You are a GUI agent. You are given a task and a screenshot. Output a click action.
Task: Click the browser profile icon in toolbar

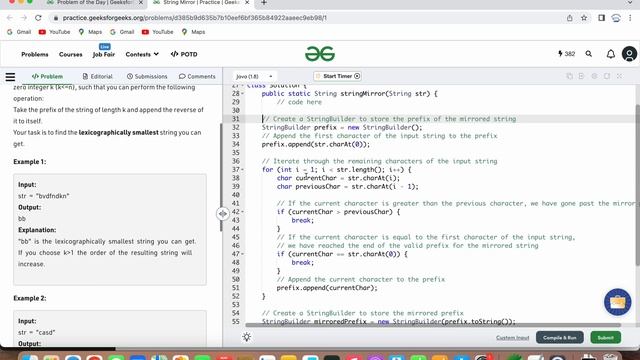click(616, 18)
